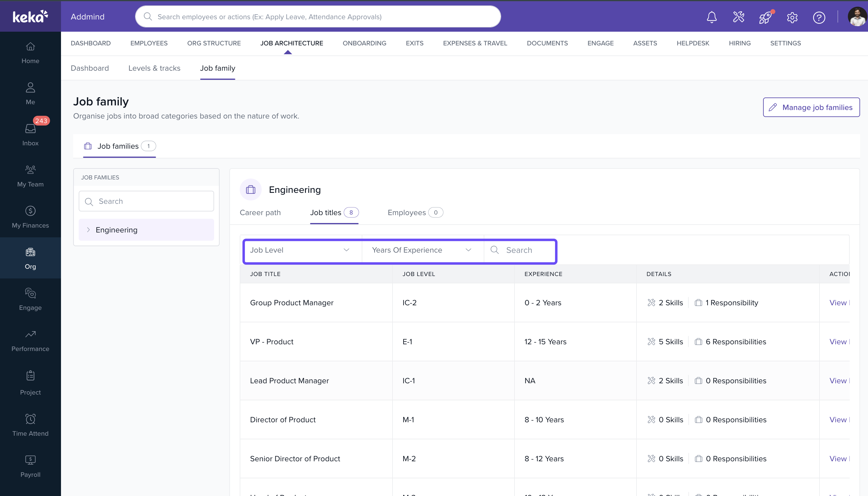Open ORG STRUCTURE in top menu
Image resolution: width=868 pixels, height=496 pixels.
[x=214, y=43]
